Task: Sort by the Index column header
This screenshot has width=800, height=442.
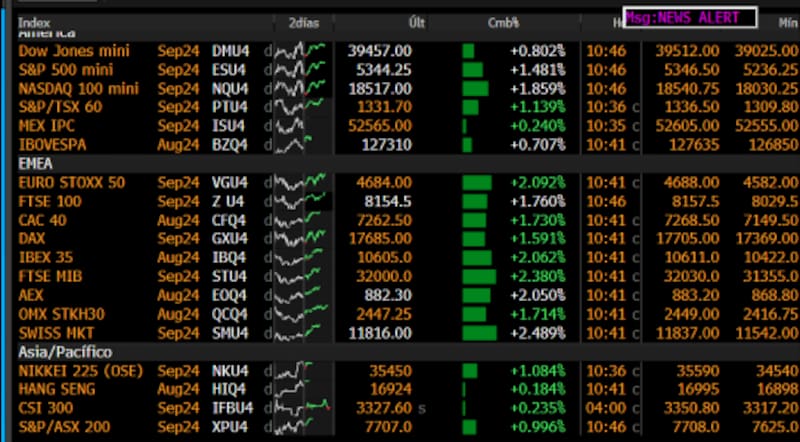Action: pyautogui.click(x=36, y=21)
